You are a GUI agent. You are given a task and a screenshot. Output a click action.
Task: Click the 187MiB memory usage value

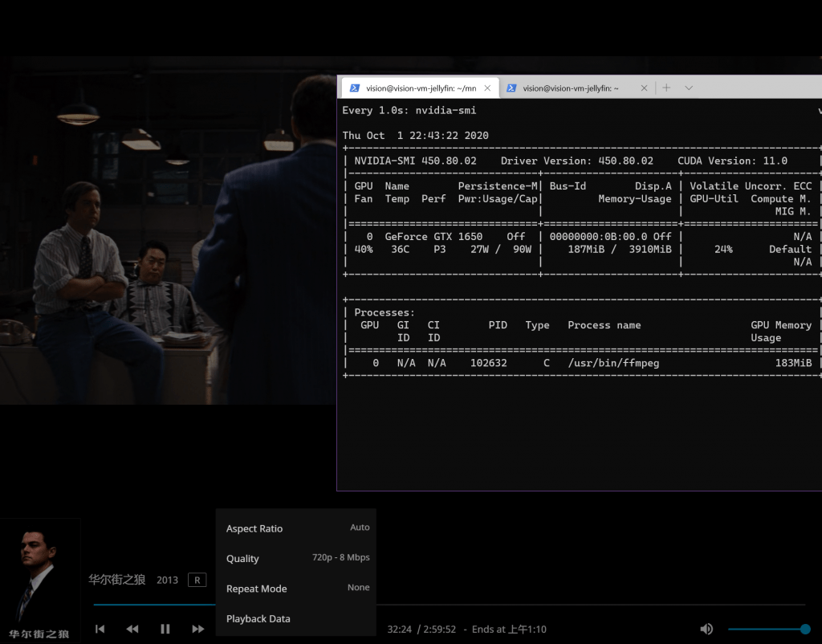(586, 249)
